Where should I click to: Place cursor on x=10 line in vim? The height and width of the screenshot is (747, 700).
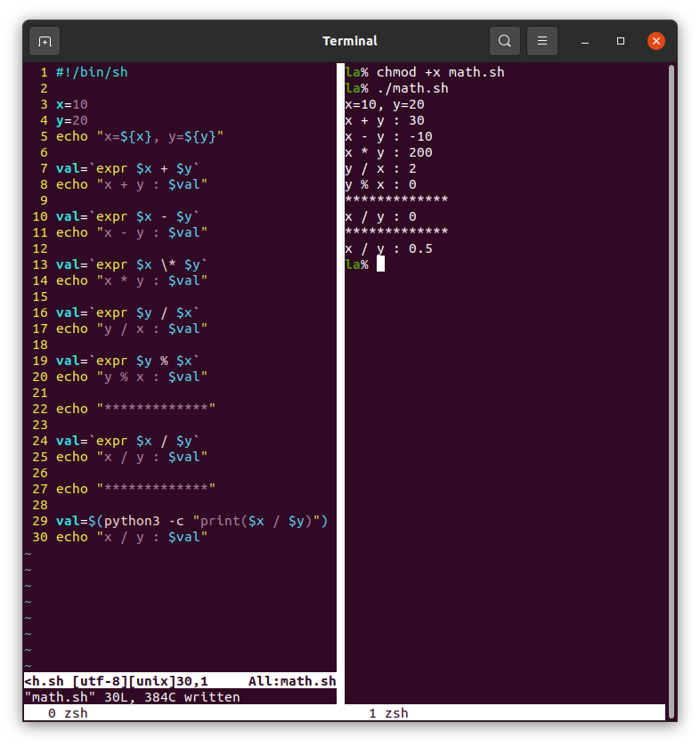coord(72,104)
